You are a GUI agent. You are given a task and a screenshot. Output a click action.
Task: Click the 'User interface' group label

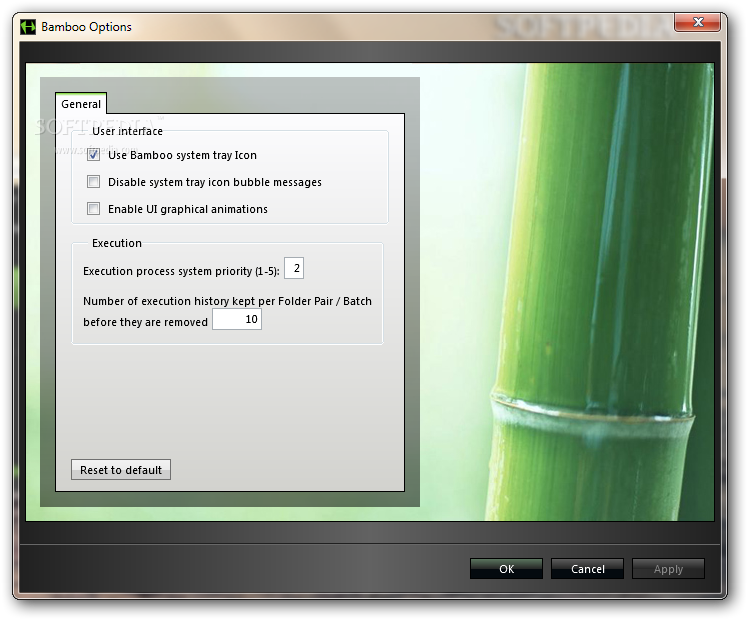[127, 131]
